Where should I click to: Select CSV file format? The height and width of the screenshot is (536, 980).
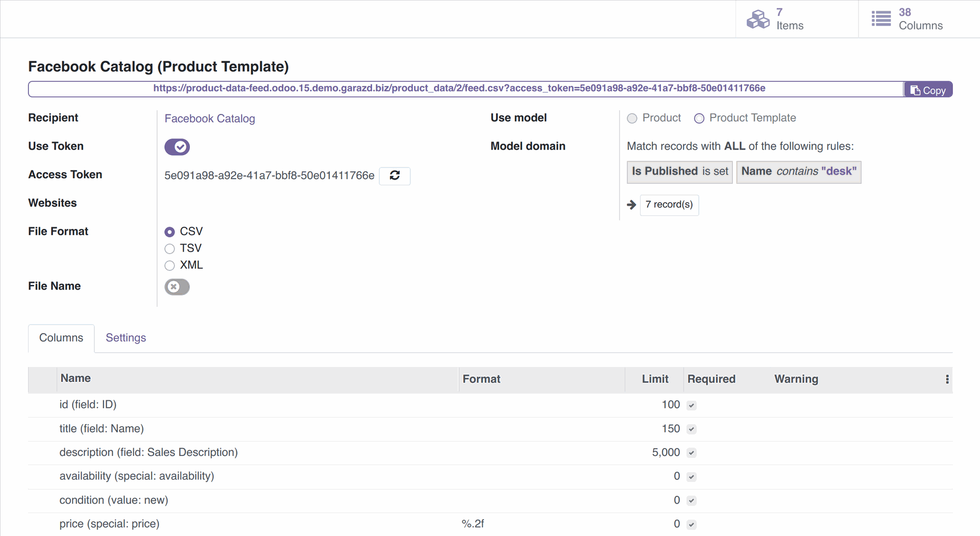tap(170, 232)
